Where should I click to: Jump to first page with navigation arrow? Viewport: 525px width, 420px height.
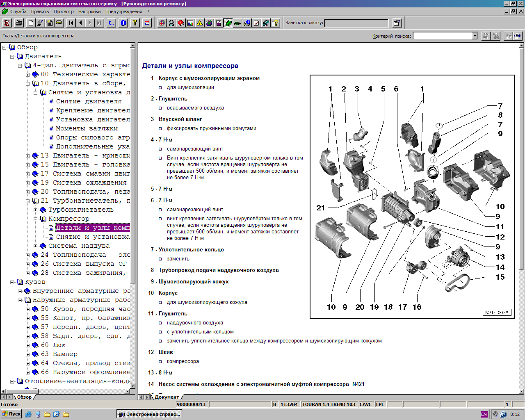pos(71,23)
